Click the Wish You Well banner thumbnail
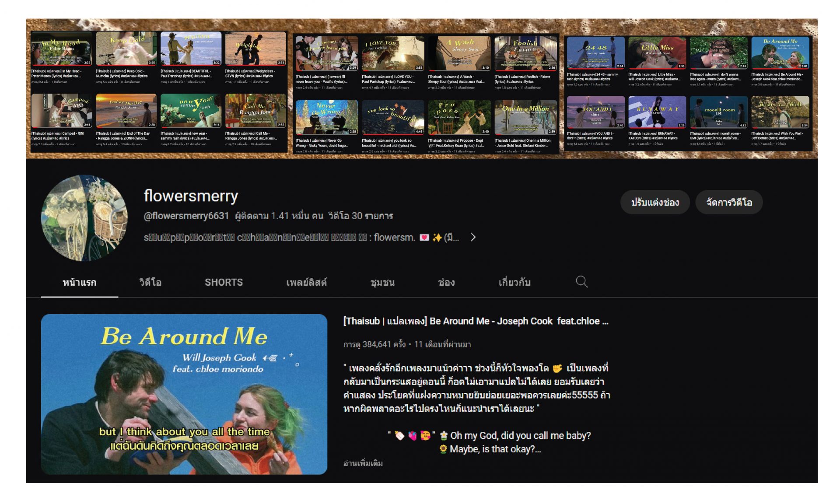Screen dimensions: 840x504 pyautogui.click(x=780, y=112)
